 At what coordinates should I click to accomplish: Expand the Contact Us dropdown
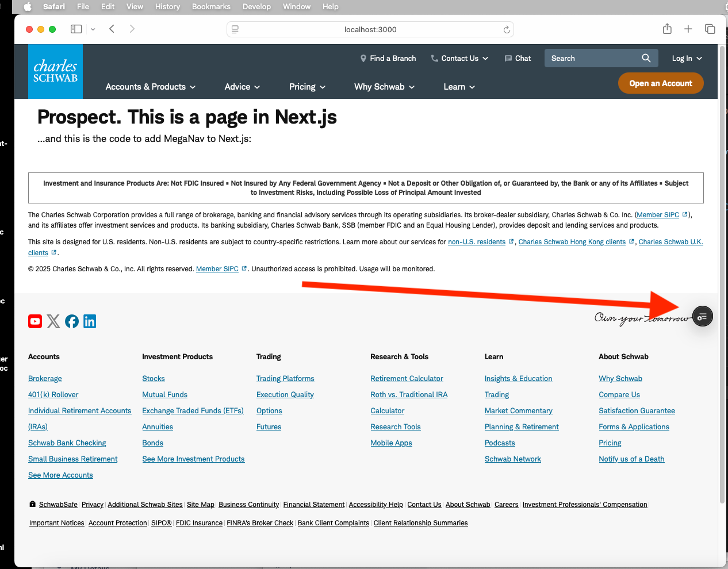460,59
